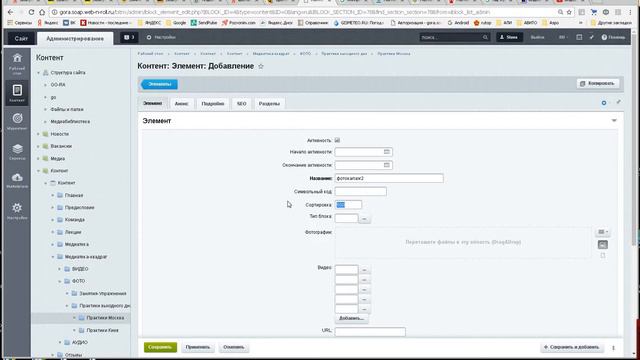Open form settings gear beside the tabs
The height and width of the screenshot is (360, 640).
[x=604, y=103]
